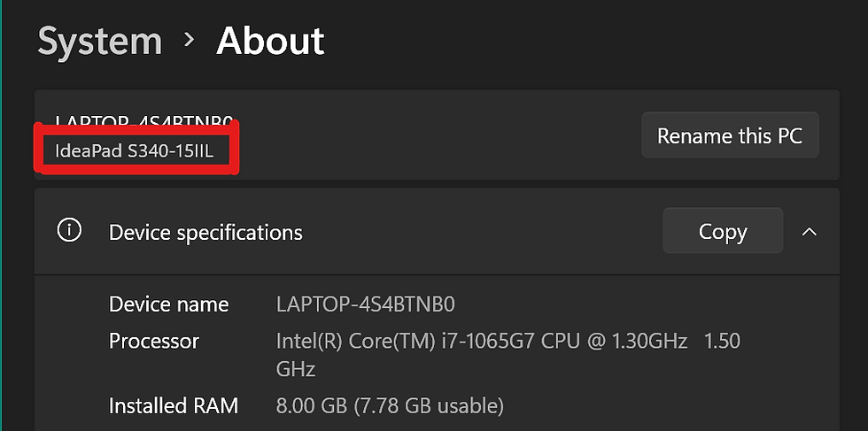
Task: Click the red highlight box's left border
Action: click(x=39, y=149)
